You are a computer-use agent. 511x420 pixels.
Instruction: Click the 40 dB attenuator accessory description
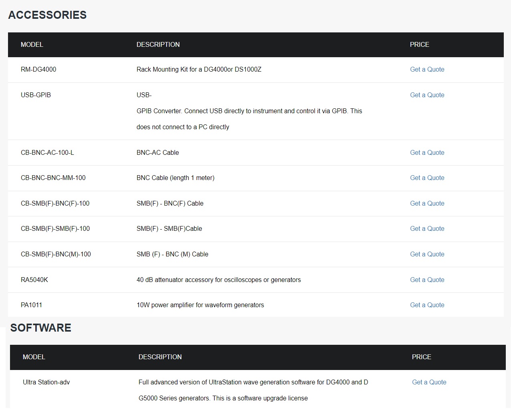(219, 280)
